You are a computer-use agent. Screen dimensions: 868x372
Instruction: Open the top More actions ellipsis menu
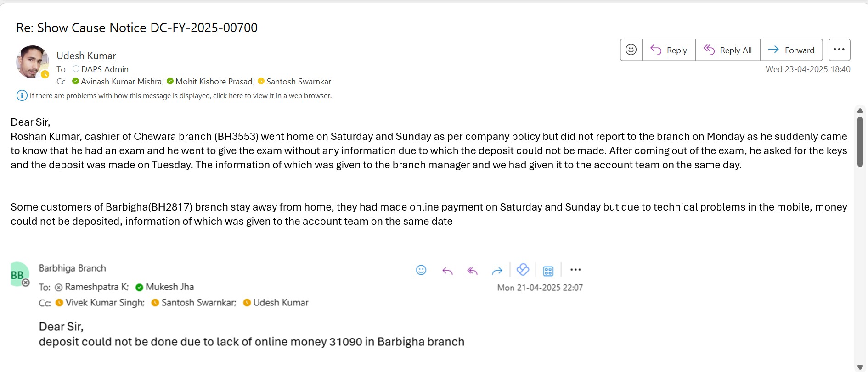tap(839, 50)
